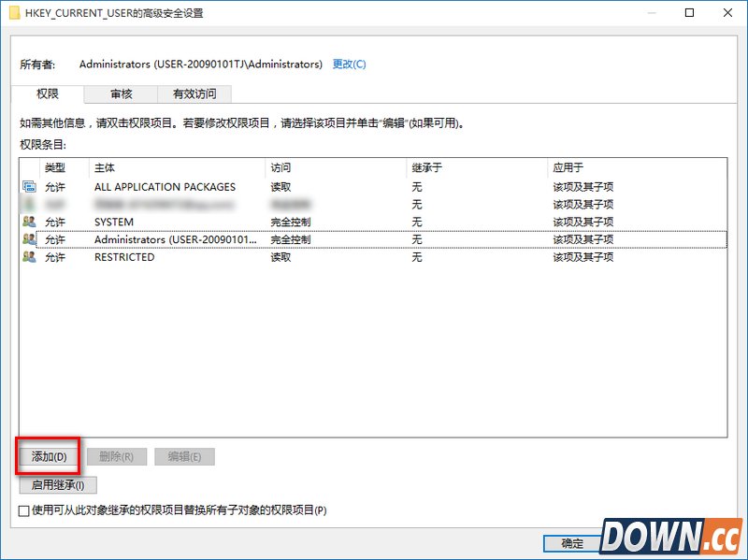
Task: Click the folder icon in the title bar
Action: click(13, 13)
